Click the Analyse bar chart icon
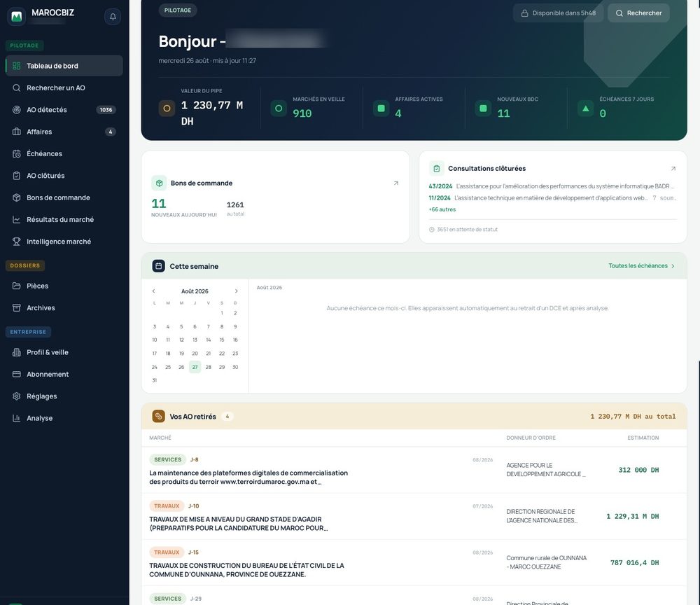The image size is (700, 605). (x=17, y=418)
